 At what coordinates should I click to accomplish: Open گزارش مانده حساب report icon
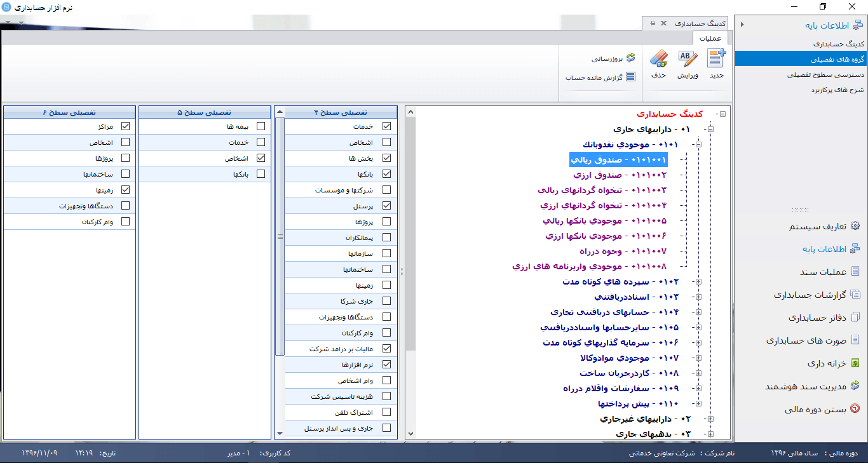630,77
